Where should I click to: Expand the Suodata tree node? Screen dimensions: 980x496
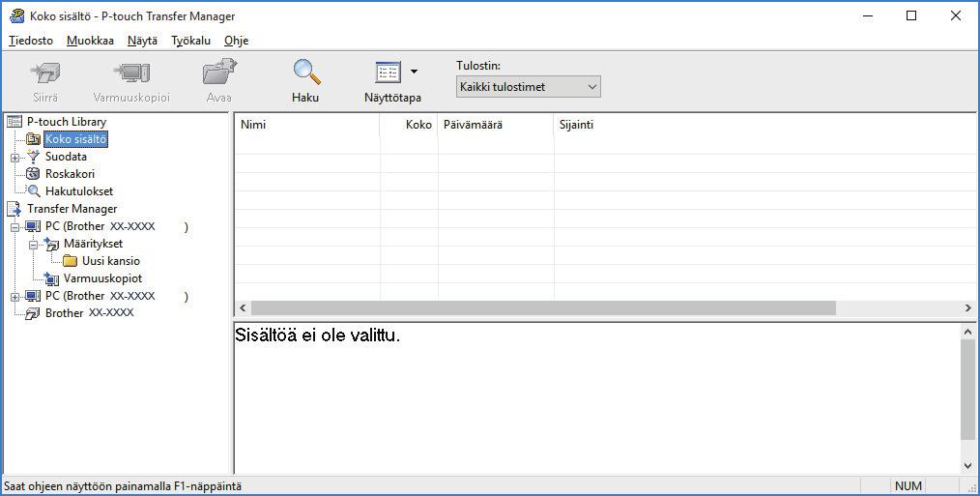tap(15, 158)
